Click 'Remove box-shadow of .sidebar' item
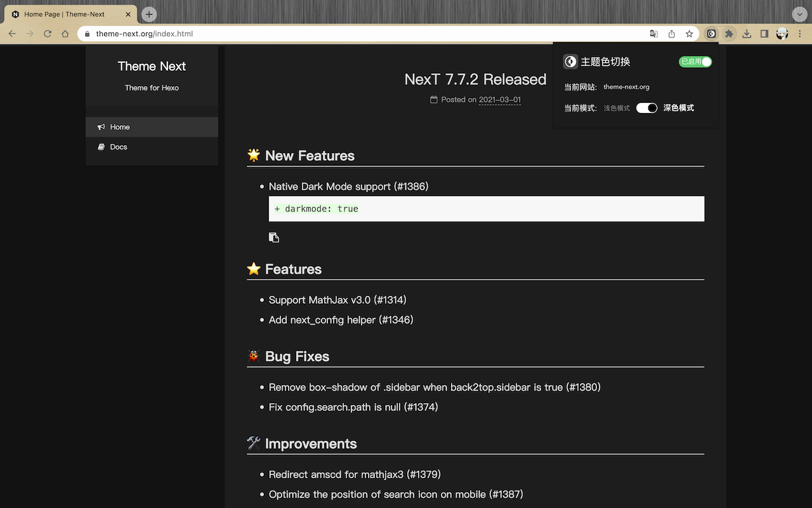This screenshot has width=812, height=508. click(435, 387)
